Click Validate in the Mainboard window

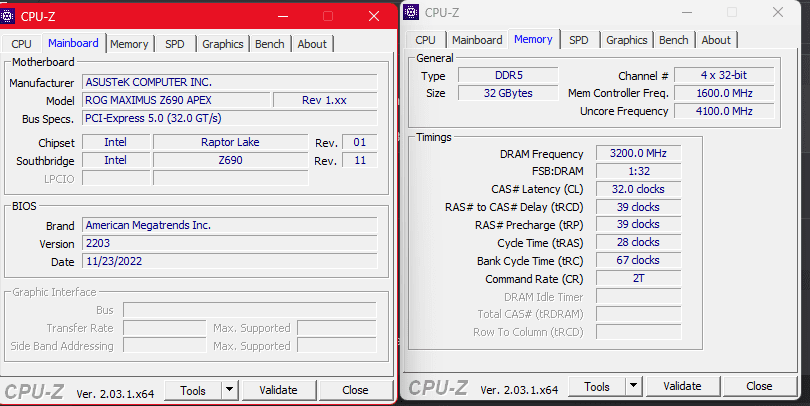(x=278, y=390)
